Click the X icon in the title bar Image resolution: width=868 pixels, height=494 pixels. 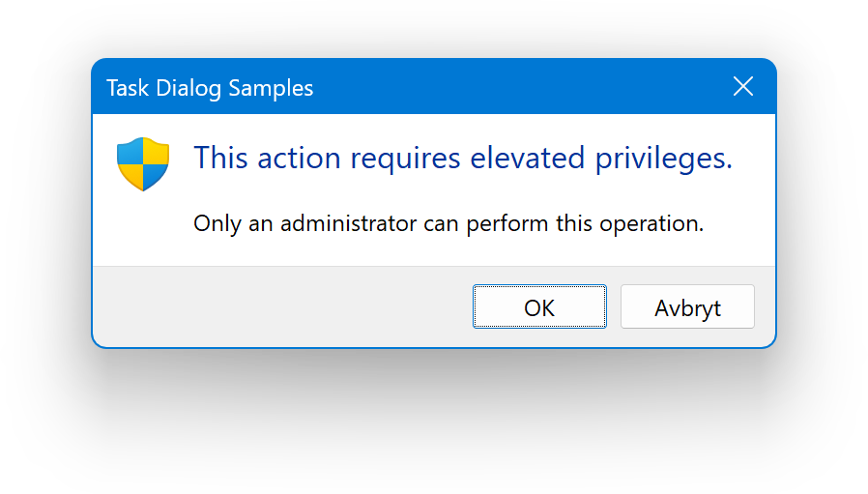point(742,87)
